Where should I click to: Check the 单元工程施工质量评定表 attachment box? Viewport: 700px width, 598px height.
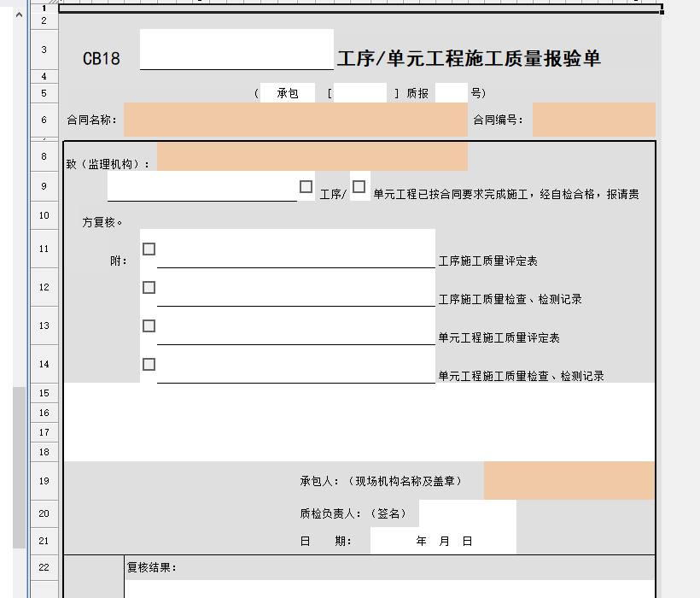coord(149,325)
